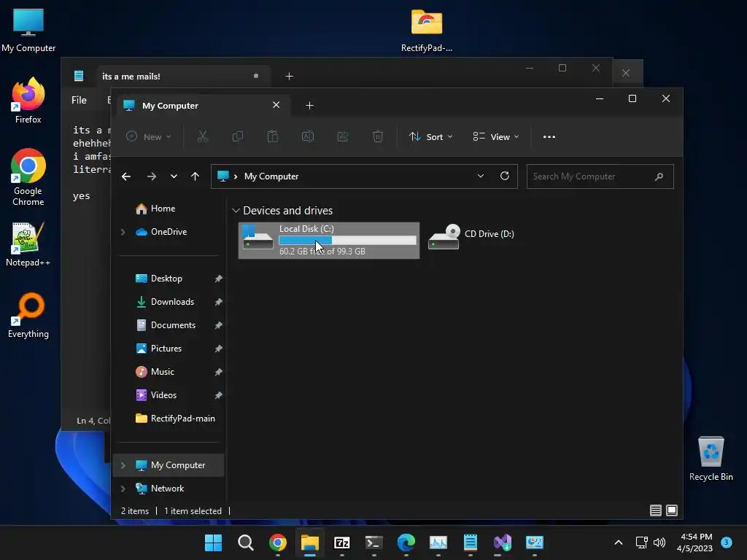Show hidden system tray icons
This screenshot has width=747, height=560.
tap(619, 542)
